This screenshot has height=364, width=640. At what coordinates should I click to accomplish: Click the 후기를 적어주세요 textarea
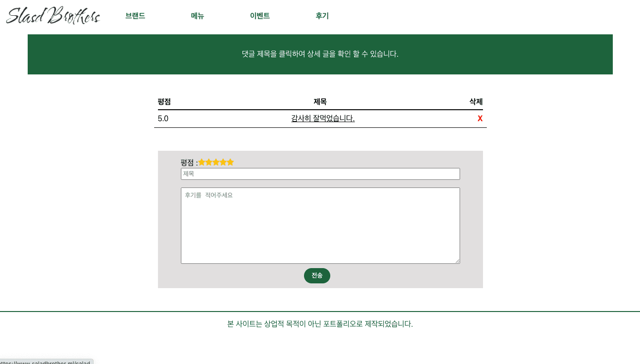coord(320,225)
